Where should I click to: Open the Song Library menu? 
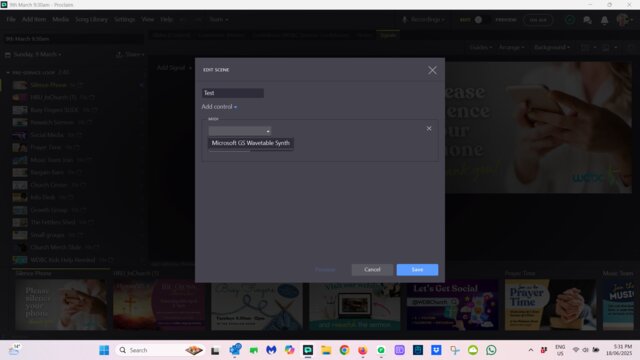(91, 20)
